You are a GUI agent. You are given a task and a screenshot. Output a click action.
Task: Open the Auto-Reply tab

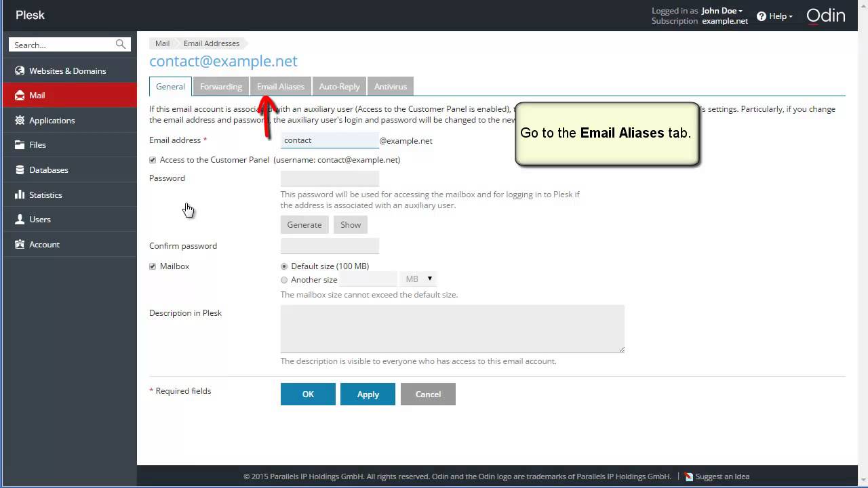[x=339, y=86]
